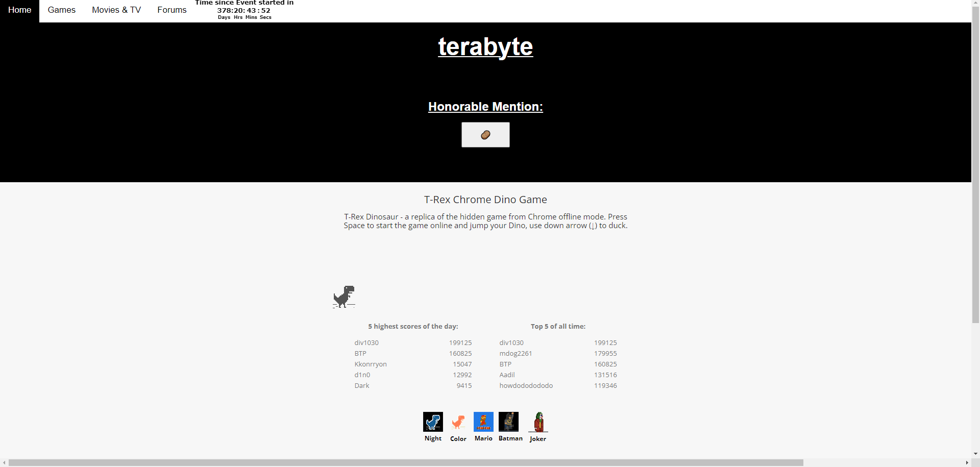This screenshot has width=980, height=467.
Task: Click the Night theme label
Action: 433,438
